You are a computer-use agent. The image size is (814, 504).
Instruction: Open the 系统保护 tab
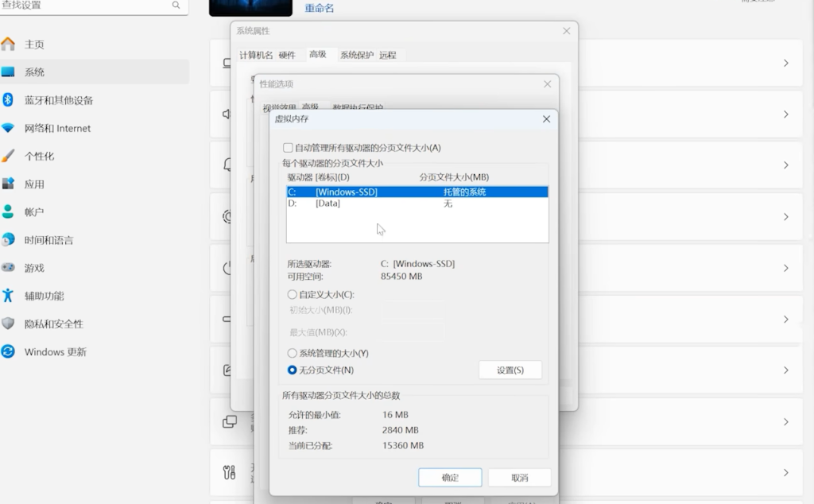(356, 55)
